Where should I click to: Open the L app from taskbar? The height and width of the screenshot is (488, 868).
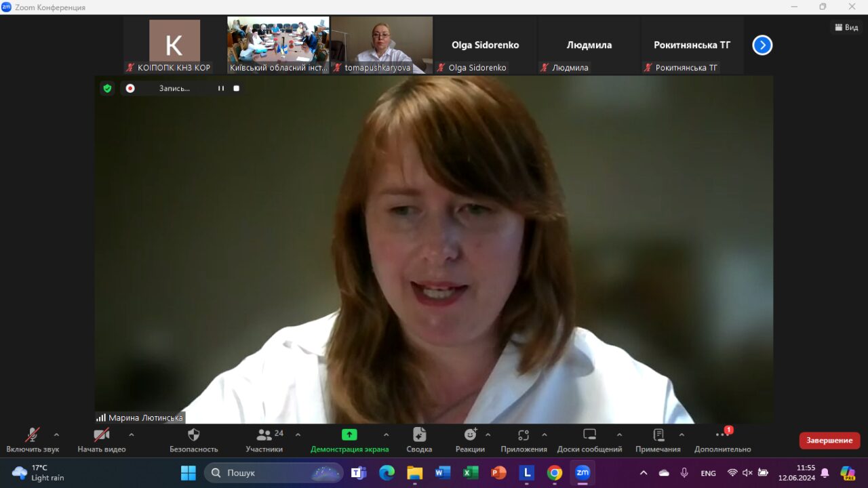coord(527,472)
